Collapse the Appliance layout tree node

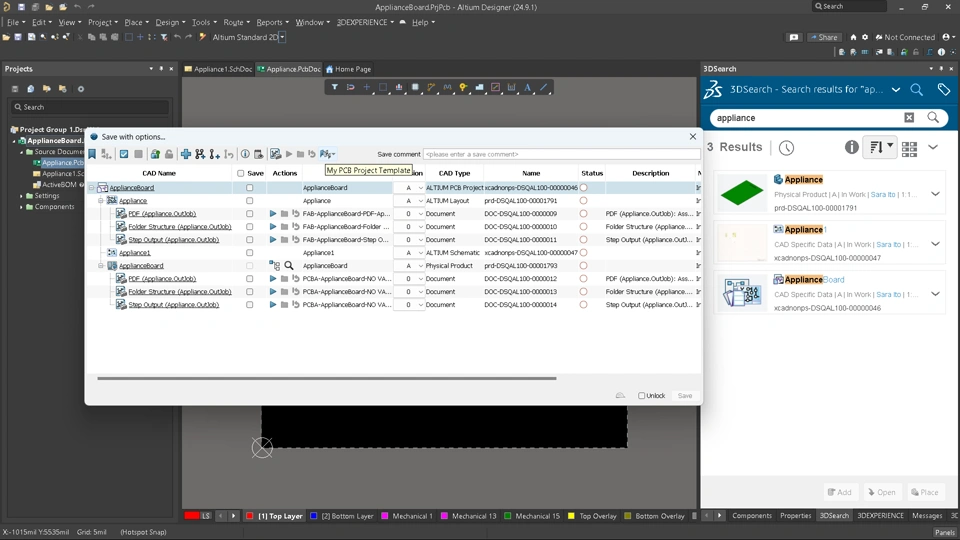tap(101, 201)
